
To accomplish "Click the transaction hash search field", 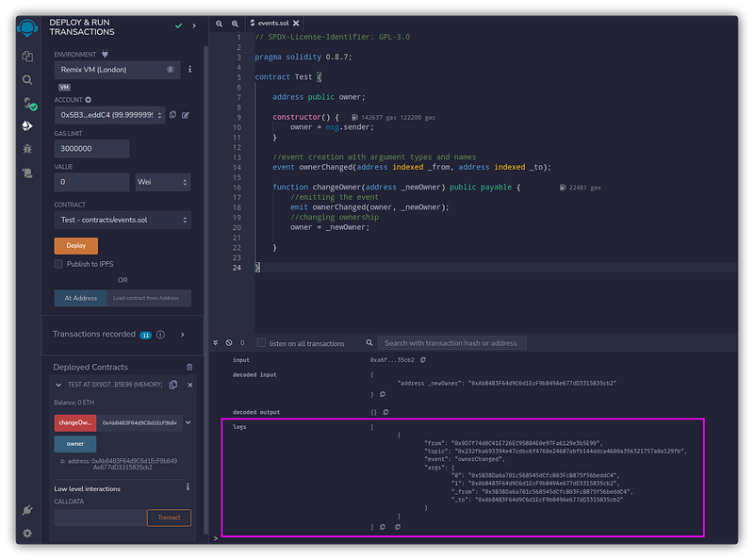I will click(x=451, y=343).
